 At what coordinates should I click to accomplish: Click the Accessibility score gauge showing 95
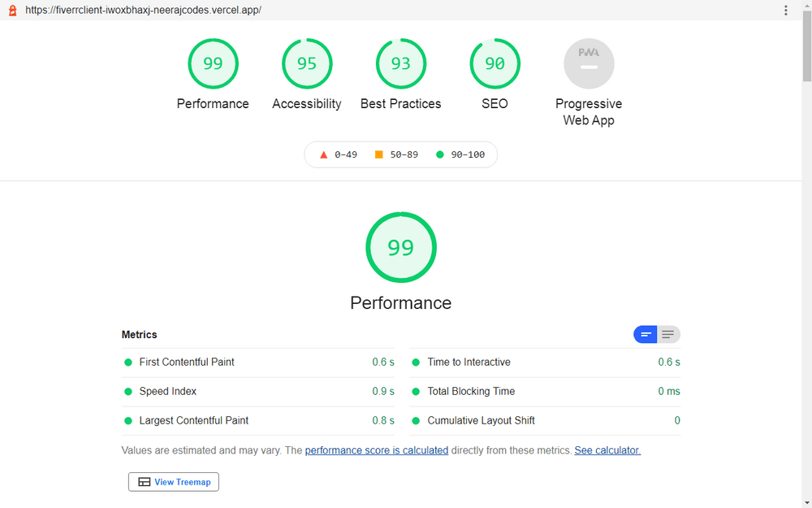(x=306, y=63)
